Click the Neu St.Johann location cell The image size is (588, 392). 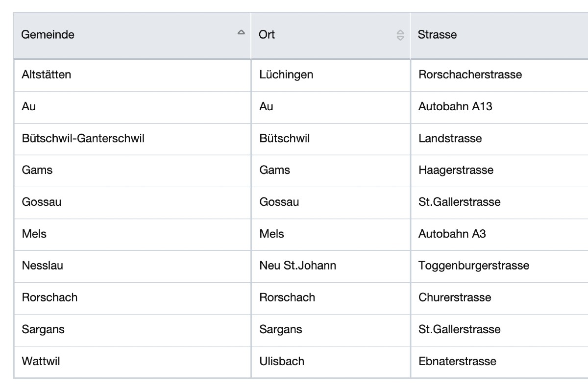[x=297, y=266]
